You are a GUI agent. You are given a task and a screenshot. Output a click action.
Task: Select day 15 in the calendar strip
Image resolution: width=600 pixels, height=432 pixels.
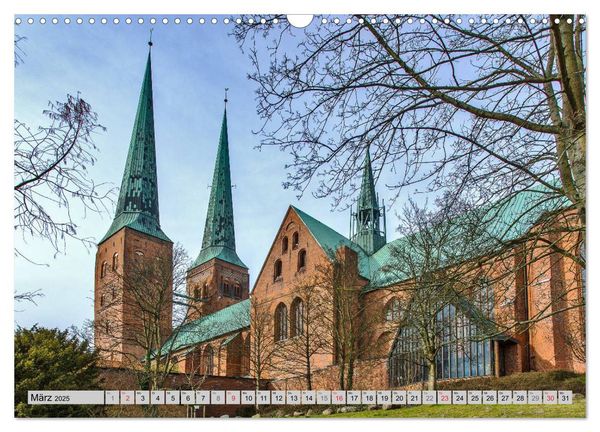pyautogui.click(x=324, y=398)
